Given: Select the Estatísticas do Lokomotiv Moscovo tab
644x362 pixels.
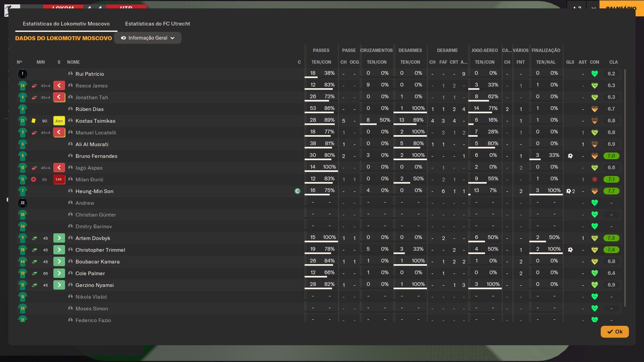Looking at the screenshot, I should click(x=66, y=24).
